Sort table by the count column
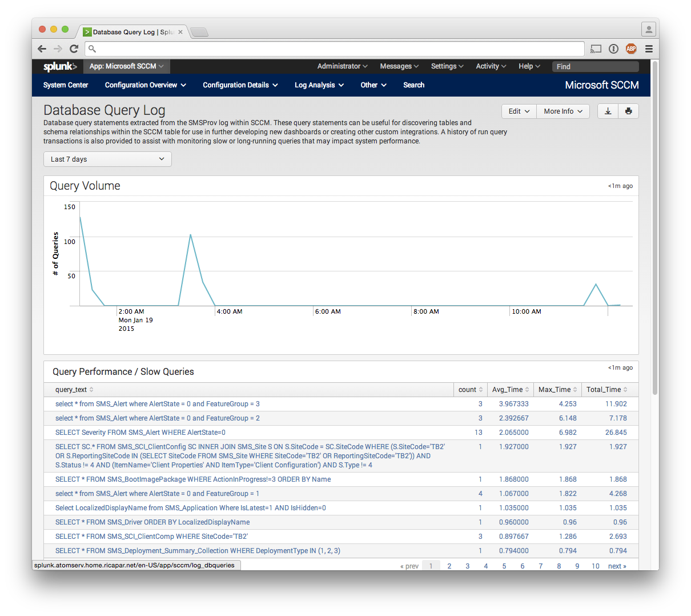The height and width of the screenshot is (616, 691). [471, 390]
